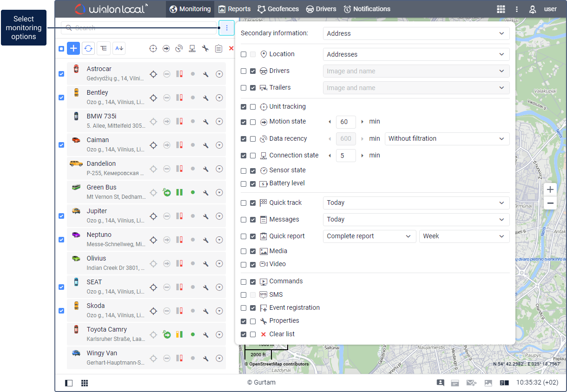
Task: Open the Geofences tab
Action: pyautogui.click(x=278, y=9)
